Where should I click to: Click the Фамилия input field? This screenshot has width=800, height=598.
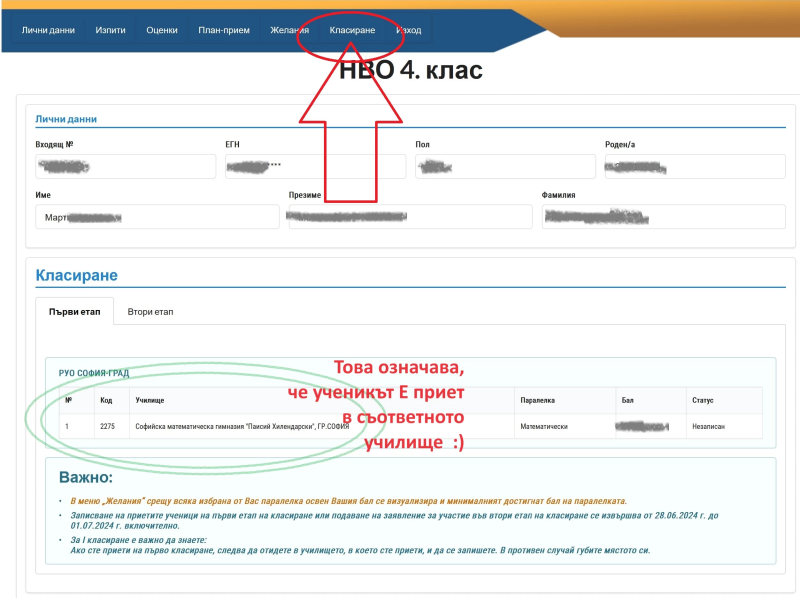click(x=663, y=217)
